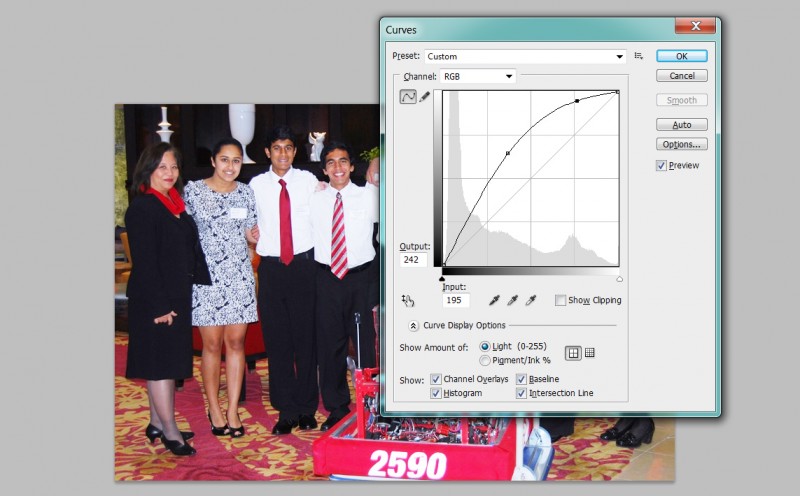The height and width of the screenshot is (496, 800).
Task: Select the white point slider under the graph
Action: [x=619, y=279]
